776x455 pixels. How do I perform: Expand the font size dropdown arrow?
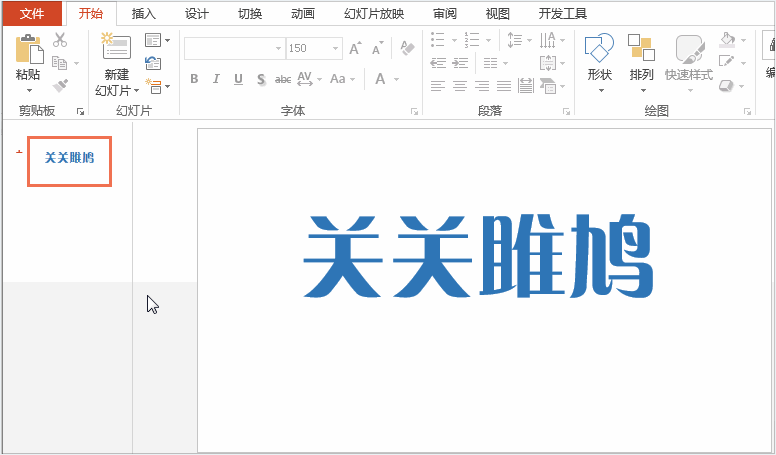point(336,49)
